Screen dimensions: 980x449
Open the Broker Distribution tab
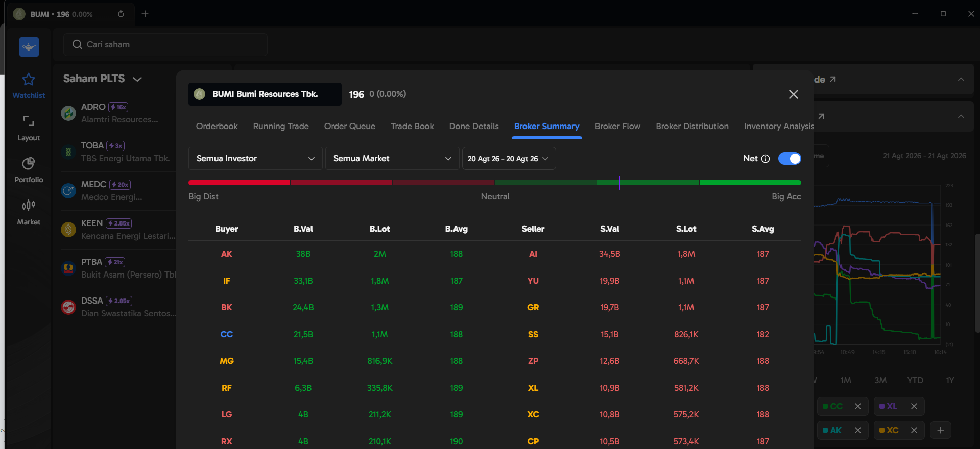pos(692,126)
